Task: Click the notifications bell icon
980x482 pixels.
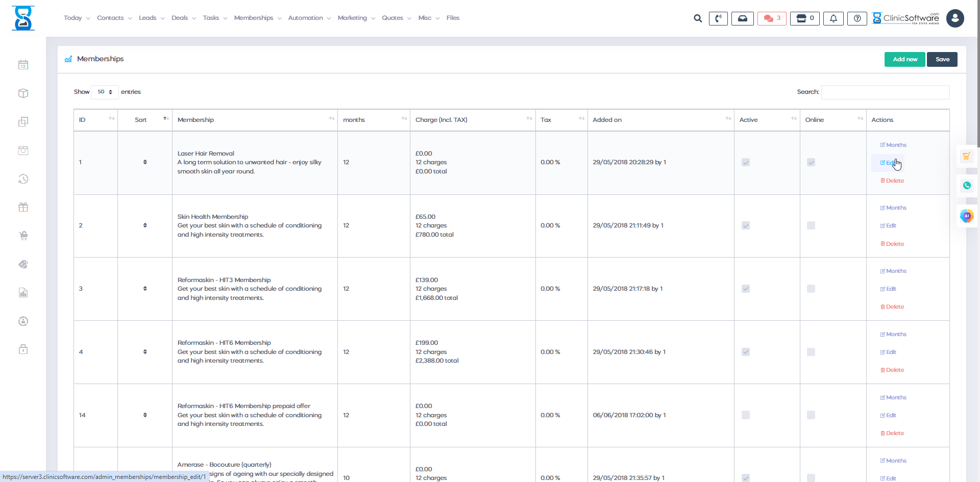Action: (x=833, y=18)
